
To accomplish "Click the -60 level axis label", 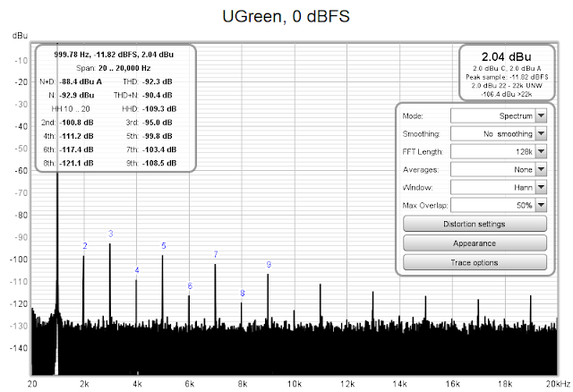I will [21, 171].
